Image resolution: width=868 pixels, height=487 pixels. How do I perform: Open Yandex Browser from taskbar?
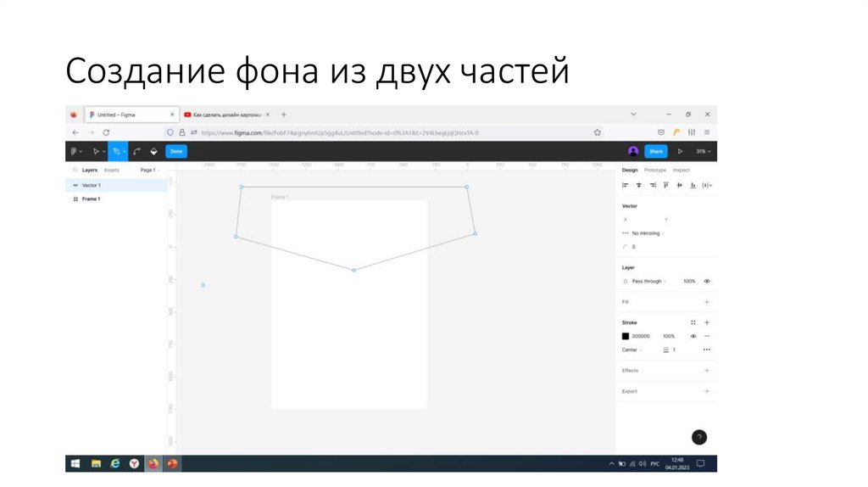point(134,464)
